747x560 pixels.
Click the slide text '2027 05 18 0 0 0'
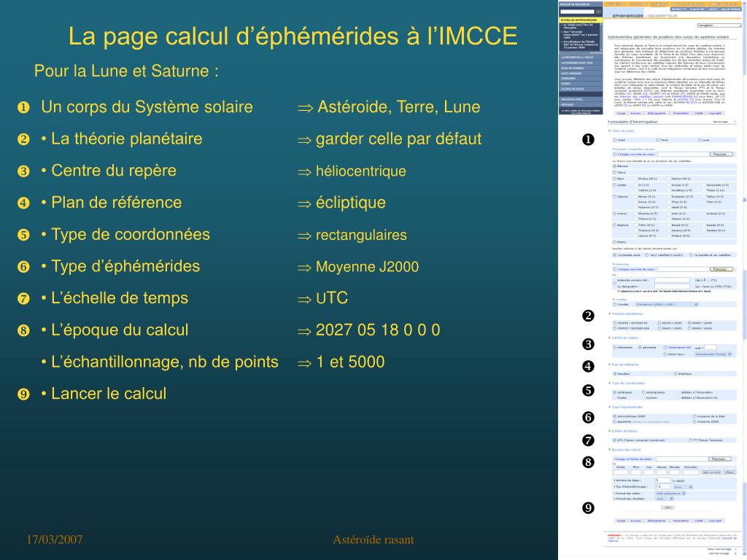tap(378, 330)
